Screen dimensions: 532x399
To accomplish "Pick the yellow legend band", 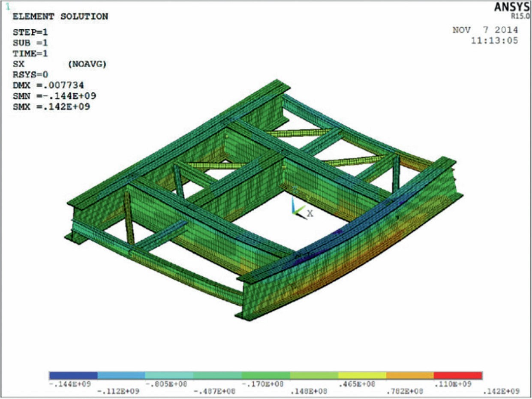I will [362, 375].
